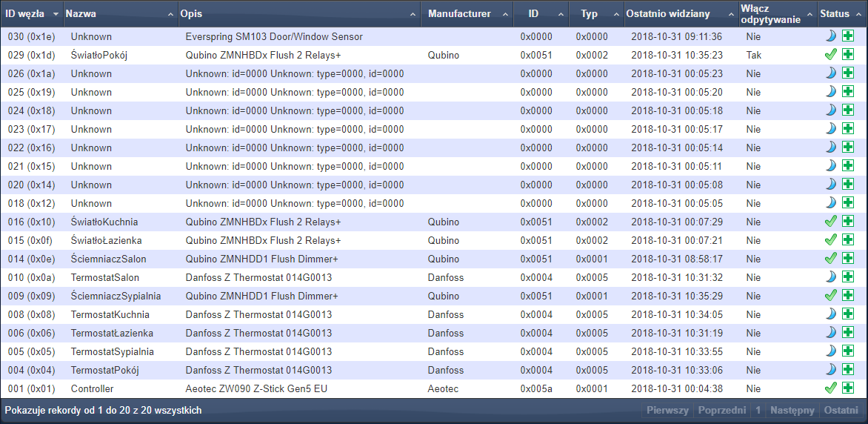The width and height of the screenshot is (868, 424).
Task: Go to Ostatni page
Action: click(841, 411)
